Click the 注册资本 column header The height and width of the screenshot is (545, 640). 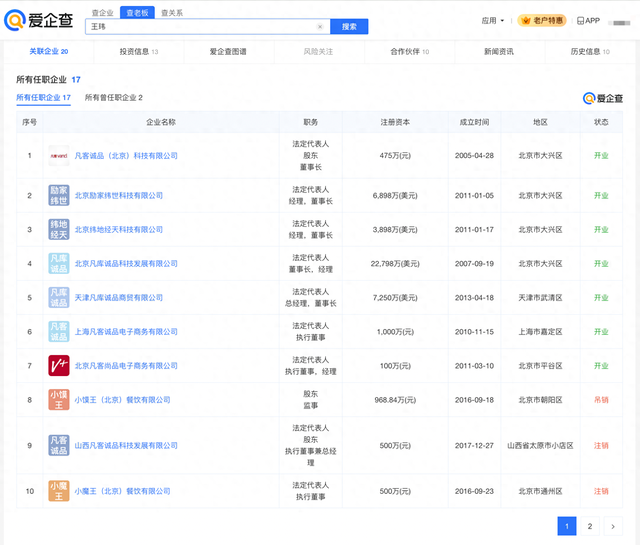[395, 122]
